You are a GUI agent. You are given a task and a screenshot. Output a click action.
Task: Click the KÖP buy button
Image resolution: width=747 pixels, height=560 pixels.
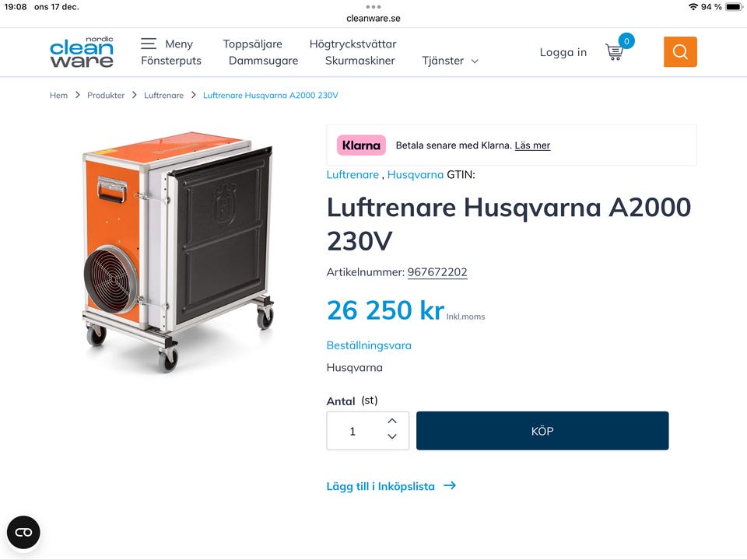[x=542, y=431]
